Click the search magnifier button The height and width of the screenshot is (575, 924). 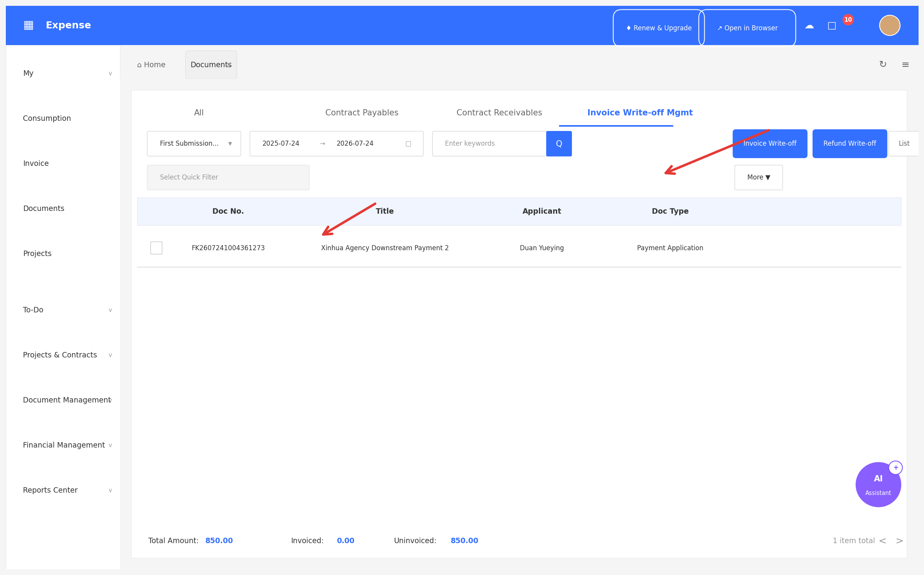point(559,144)
